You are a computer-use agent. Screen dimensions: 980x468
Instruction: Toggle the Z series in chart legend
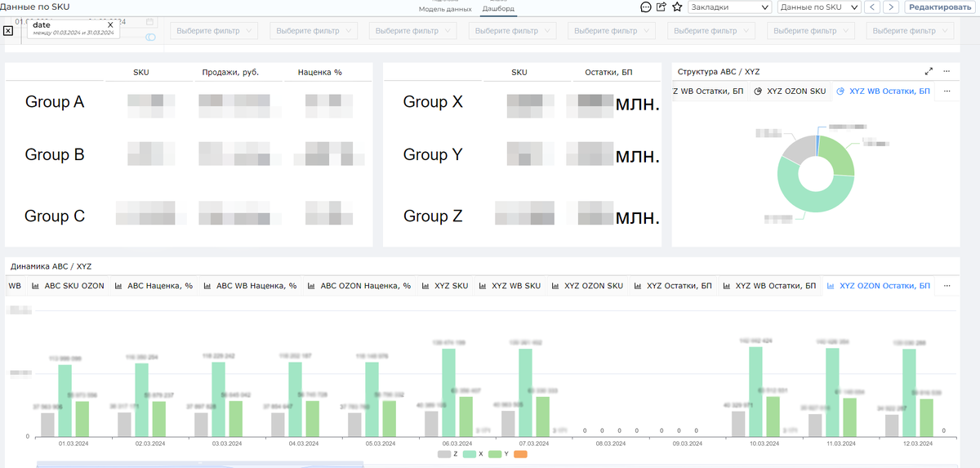(x=448, y=454)
